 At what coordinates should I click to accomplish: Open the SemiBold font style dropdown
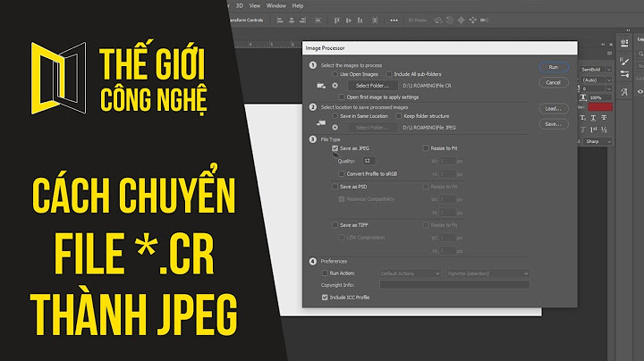click(x=596, y=70)
